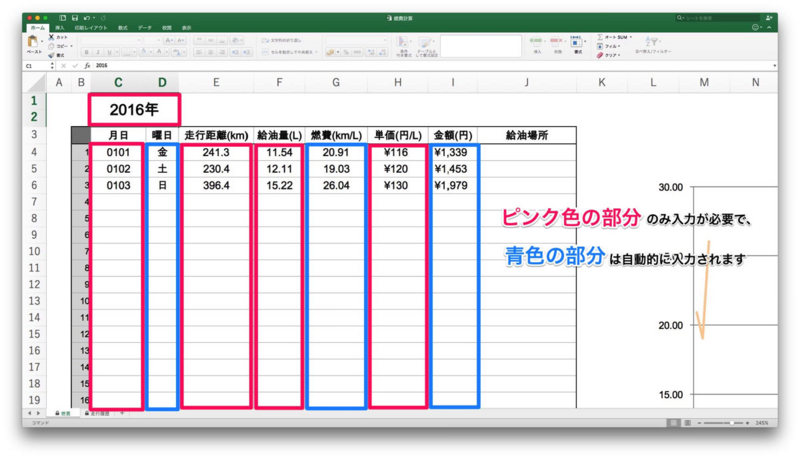
Task: Toggle Underline formatting
Action: [109, 52]
